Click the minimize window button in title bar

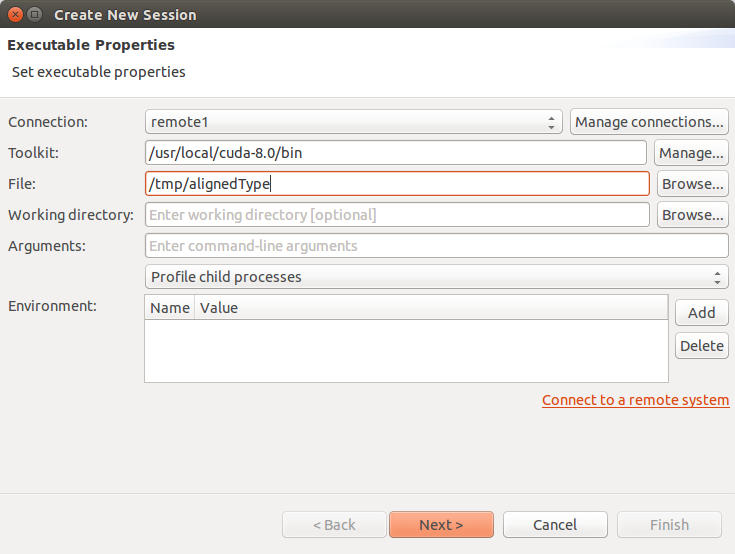pos(34,15)
